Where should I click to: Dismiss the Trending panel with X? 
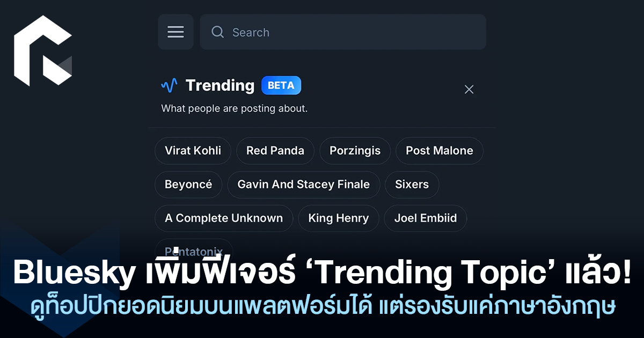(469, 90)
